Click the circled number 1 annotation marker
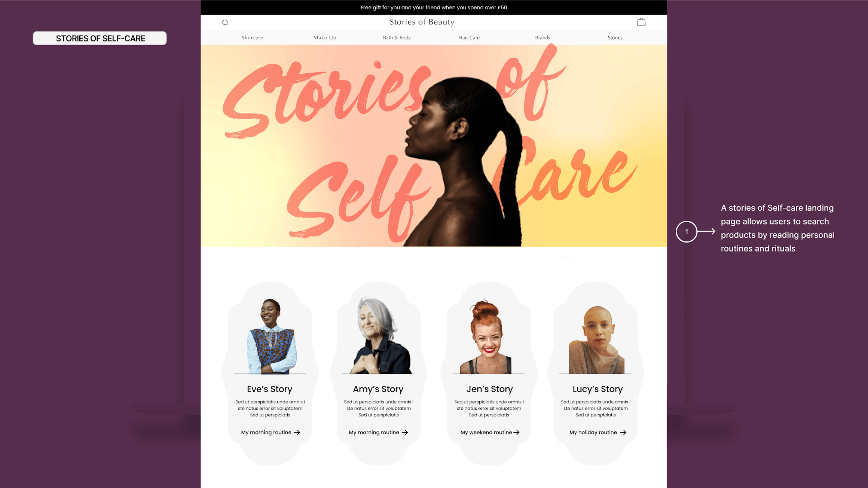 pyautogui.click(x=687, y=232)
